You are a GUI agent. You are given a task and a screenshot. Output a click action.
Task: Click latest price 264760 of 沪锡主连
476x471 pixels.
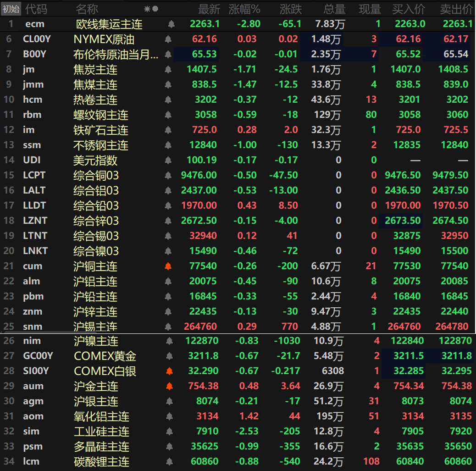click(200, 327)
